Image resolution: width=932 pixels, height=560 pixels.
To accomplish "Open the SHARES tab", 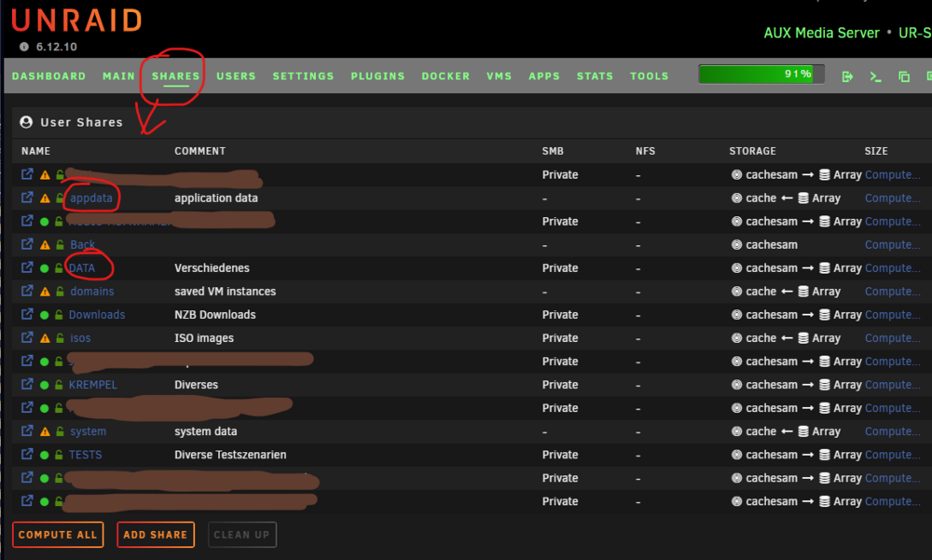I will pos(175,76).
